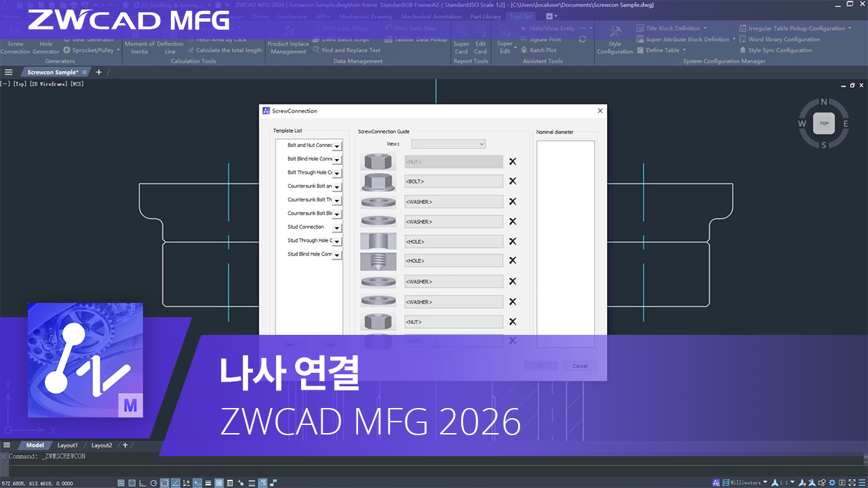Open Word library Configuration

click(779, 39)
